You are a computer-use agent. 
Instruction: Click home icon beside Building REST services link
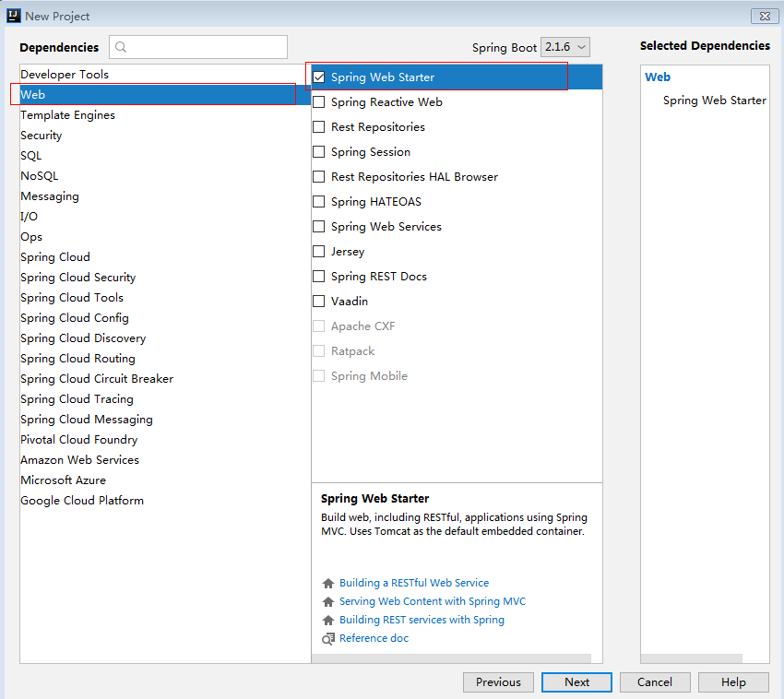[x=328, y=620]
